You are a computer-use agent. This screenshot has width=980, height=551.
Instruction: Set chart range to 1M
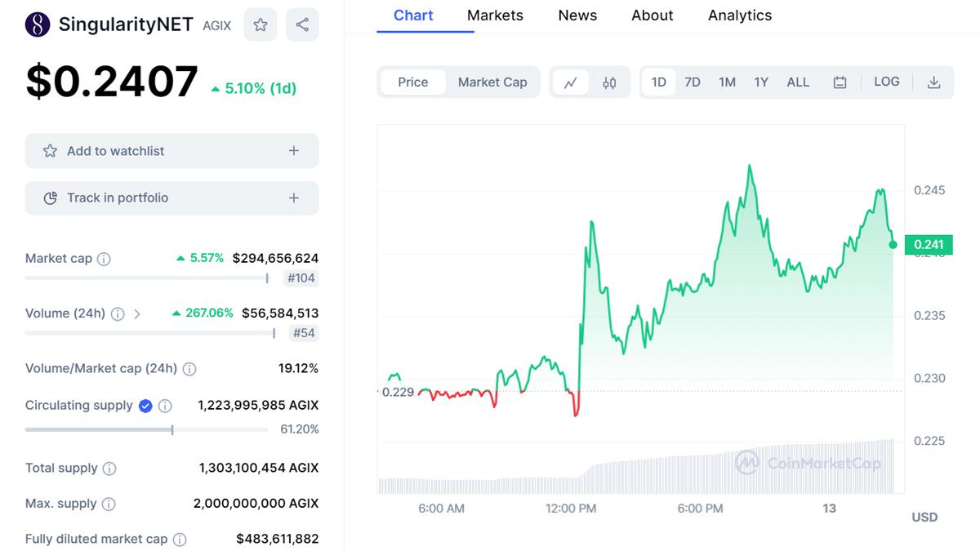[x=727, y=82]
